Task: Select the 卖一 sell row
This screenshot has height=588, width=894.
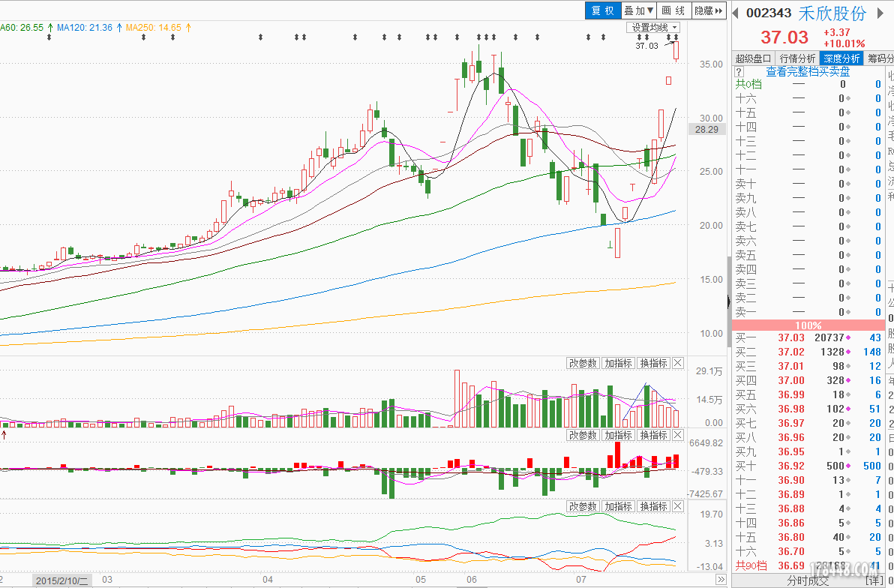Action: click(808, 312)
